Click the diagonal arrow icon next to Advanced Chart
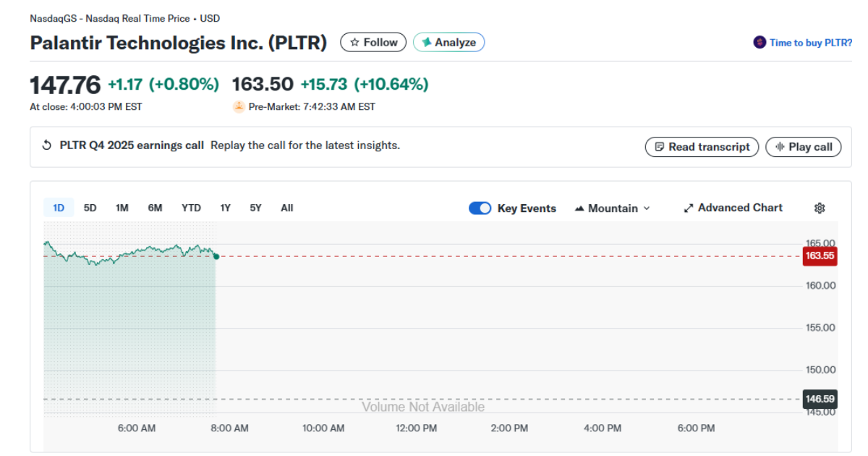 (x=688, y=208)
